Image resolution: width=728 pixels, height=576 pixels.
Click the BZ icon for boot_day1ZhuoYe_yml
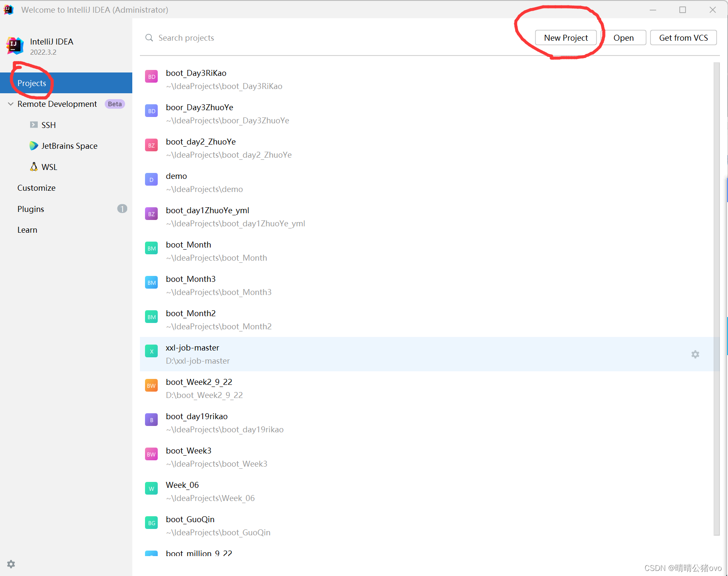point(151,214)
